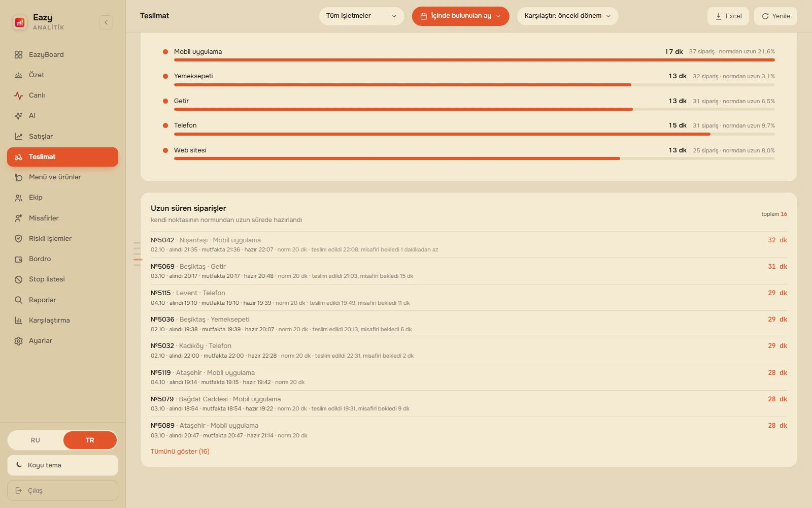Open order №5042 Nişantaşı row
Screen dimensions: 812x508
coord(469,245)
